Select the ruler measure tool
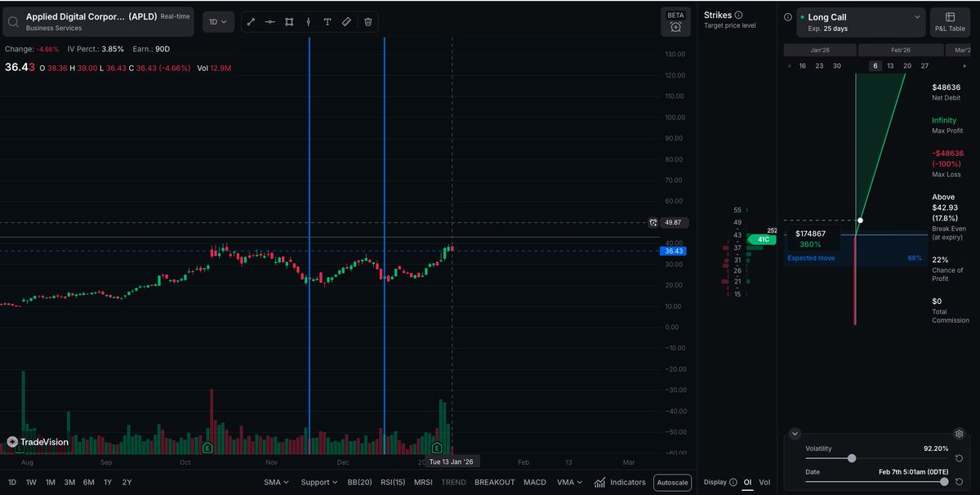This screenshot has width=980, height=495. 346,22
